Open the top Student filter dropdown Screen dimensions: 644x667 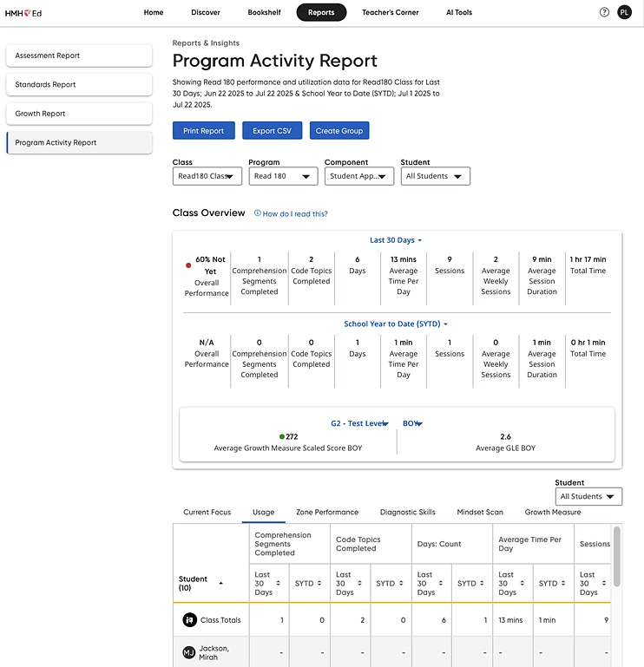(435, 176)
